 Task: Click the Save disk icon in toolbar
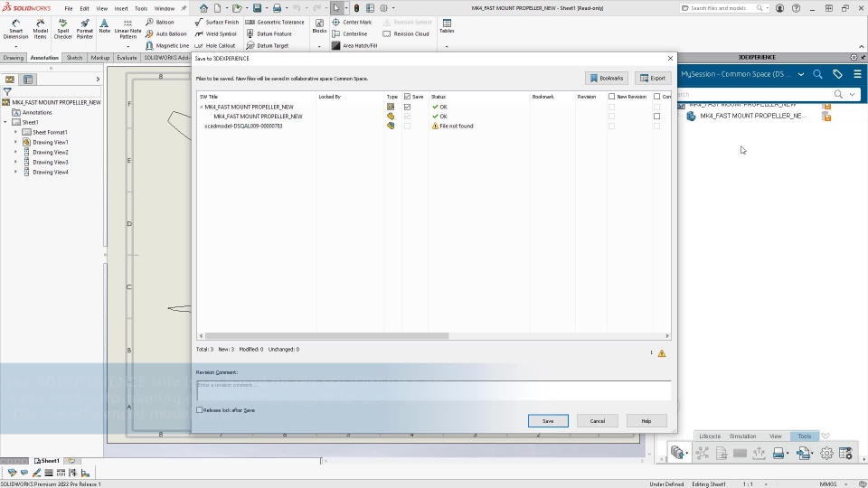click(258, 8)
